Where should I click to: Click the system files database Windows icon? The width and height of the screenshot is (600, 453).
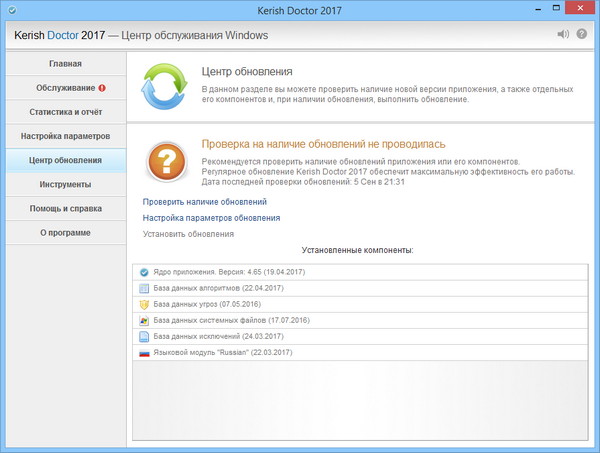coord(144,321)
